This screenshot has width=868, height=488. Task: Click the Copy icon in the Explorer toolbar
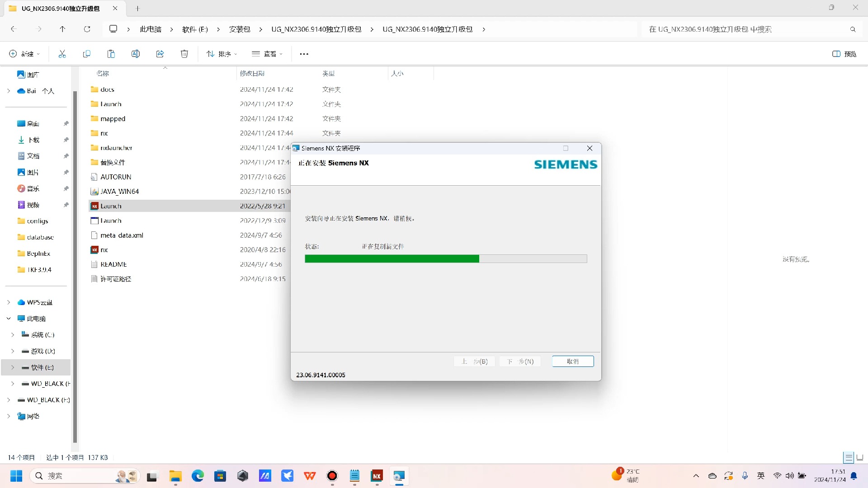pyautogui.click(x=86, y=53)
